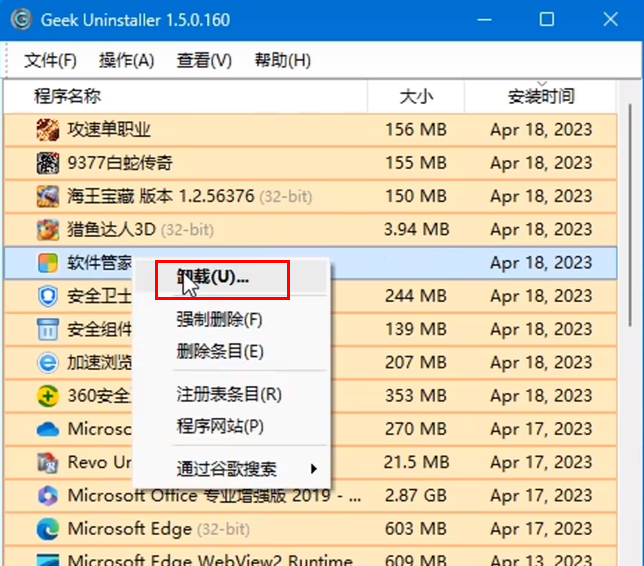Click the Microsoft OneDrive cloud icon
This screenshot has width=644, height=566.
tap(48, 429)
